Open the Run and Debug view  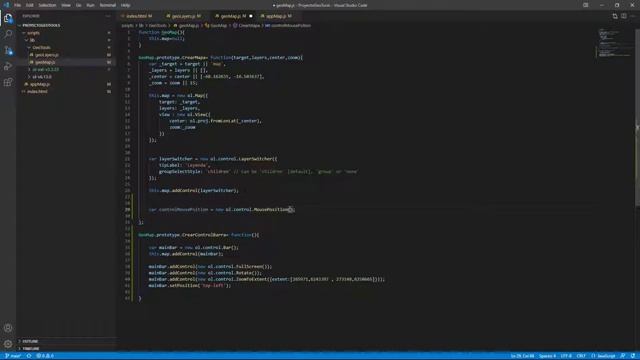tap(8, 66)
